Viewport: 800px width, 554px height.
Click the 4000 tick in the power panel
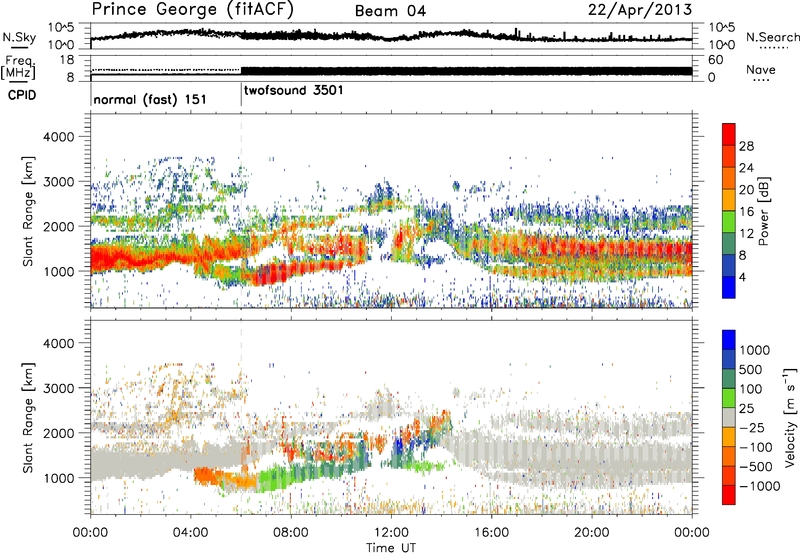[61, 137]
